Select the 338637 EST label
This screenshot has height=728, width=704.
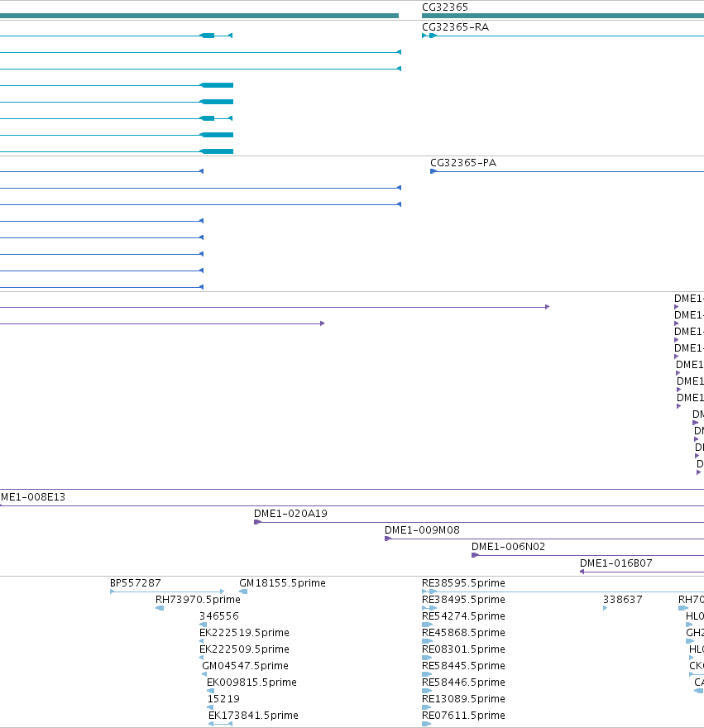[x=622, y=600]
